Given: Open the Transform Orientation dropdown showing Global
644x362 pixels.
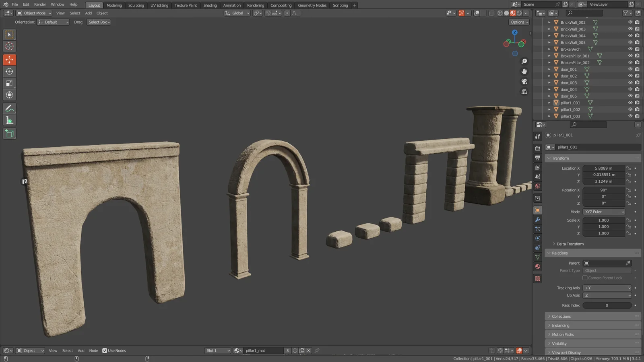Looking at the screenshot, I should click(237, 13).
